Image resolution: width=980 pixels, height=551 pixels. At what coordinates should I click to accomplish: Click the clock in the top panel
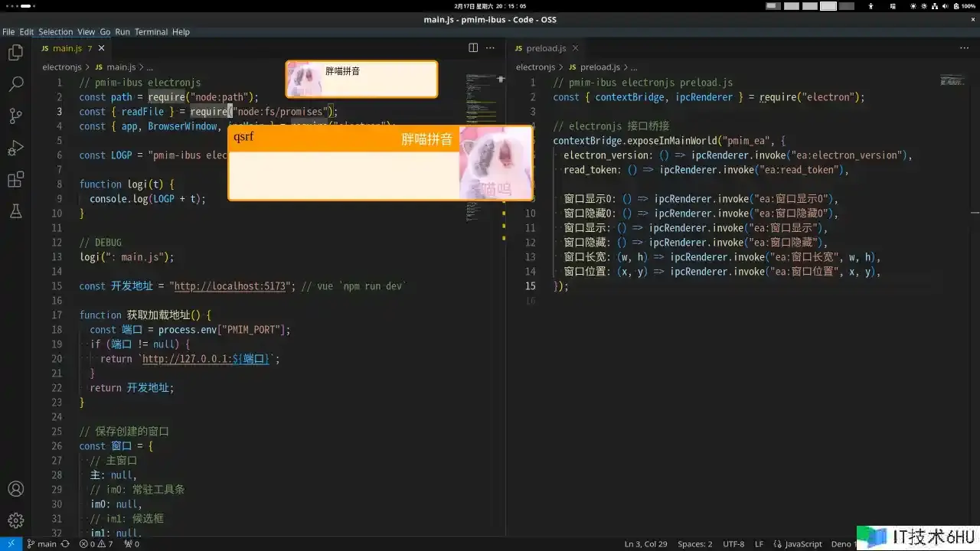pyautogui.click(x=489, y=6)
